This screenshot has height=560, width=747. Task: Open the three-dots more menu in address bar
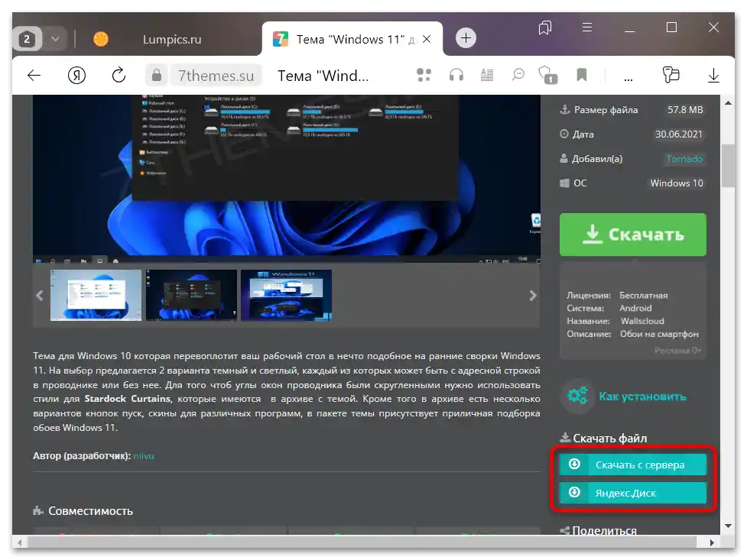(x=628, y=78)
